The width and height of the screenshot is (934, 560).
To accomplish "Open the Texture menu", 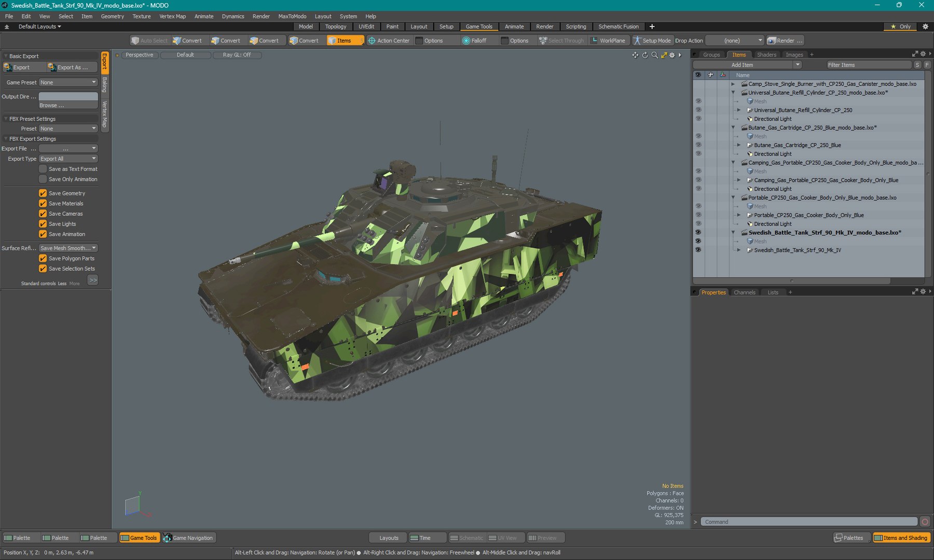I will pos(141,16).
